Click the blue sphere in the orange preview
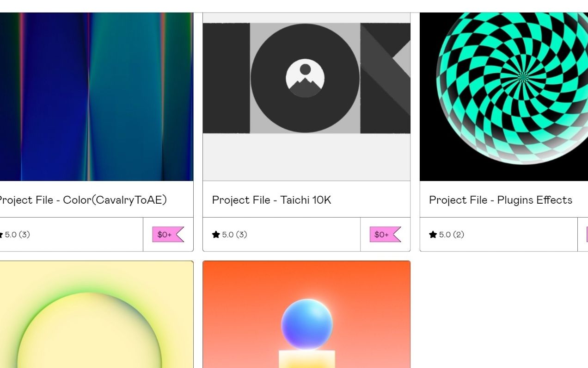Viewport: 588px width, 368px height. coord(307,324)
